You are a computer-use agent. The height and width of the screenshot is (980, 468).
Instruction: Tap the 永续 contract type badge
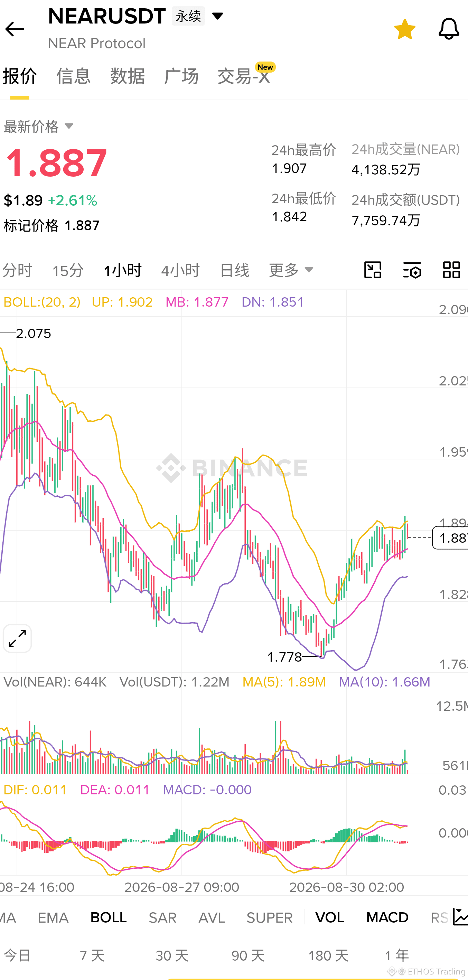click(188, 16)
